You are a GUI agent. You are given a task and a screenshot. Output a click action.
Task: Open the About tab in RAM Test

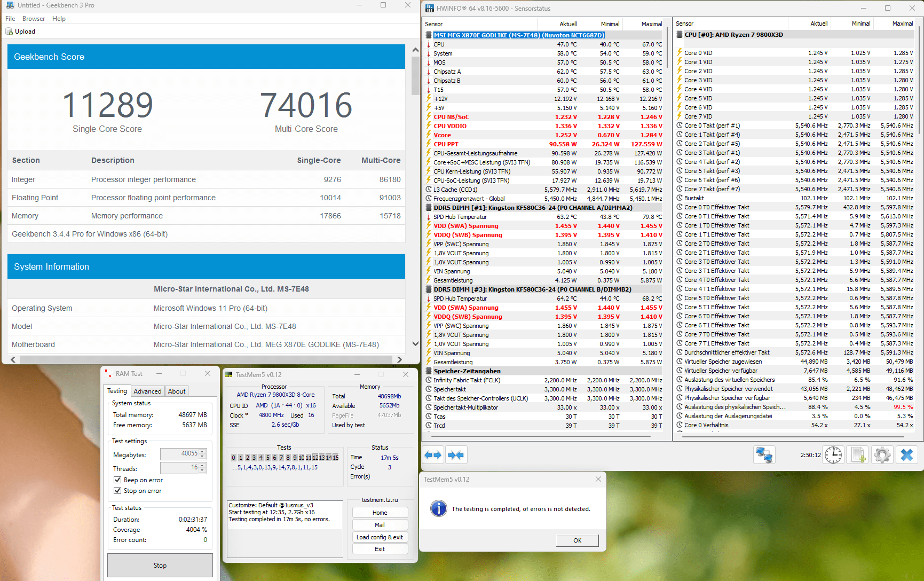pyautogui.click(x=177, y=391)
